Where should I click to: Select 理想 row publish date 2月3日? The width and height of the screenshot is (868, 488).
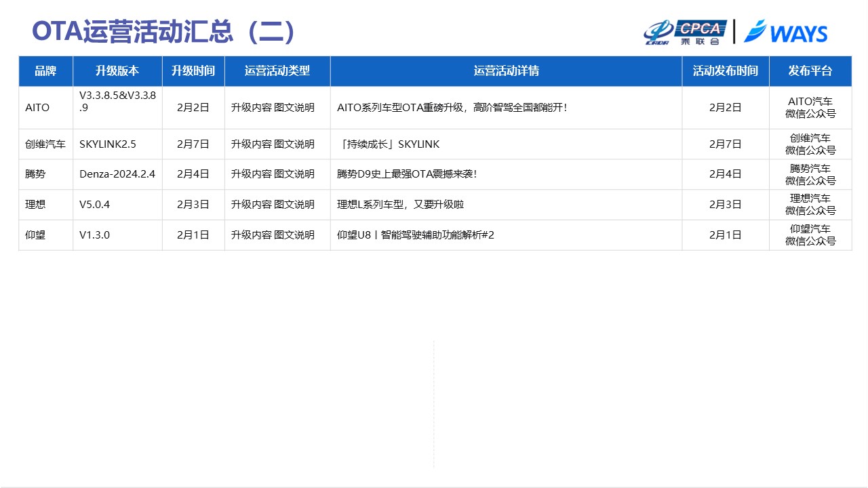[726, 205]
